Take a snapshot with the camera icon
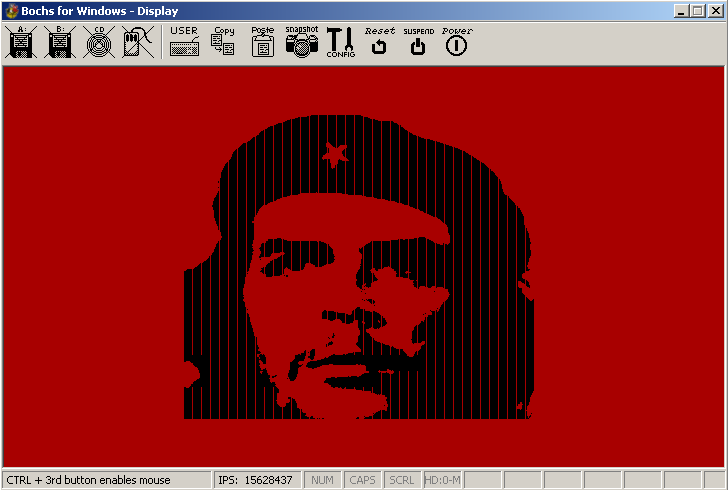This screenshot has height=490, width=728. click(302, 42)
